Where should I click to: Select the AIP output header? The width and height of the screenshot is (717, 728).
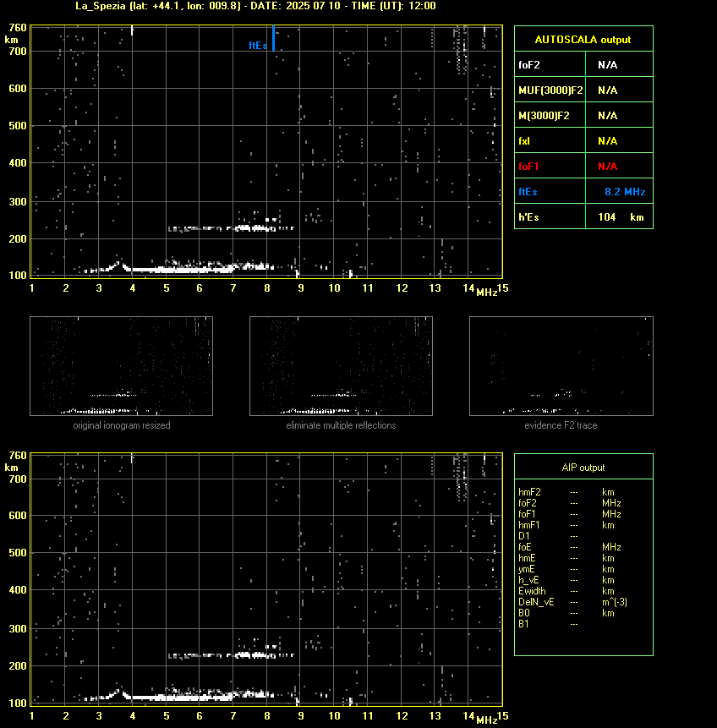[x=583, y=468]
